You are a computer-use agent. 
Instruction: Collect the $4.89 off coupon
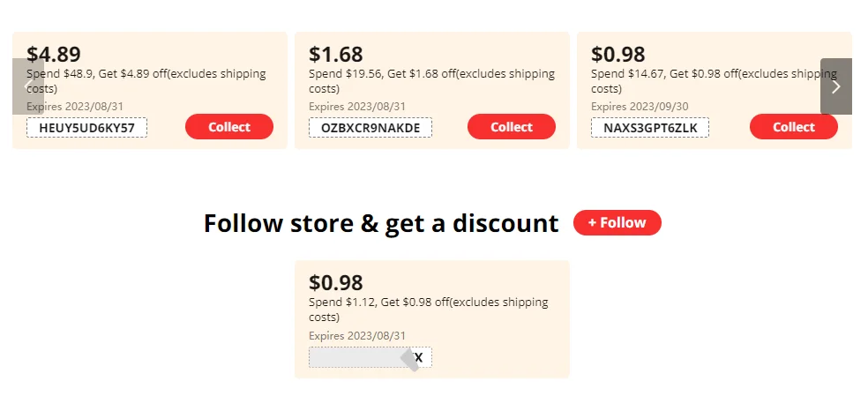pyautogui.click(x=229, y=127)
